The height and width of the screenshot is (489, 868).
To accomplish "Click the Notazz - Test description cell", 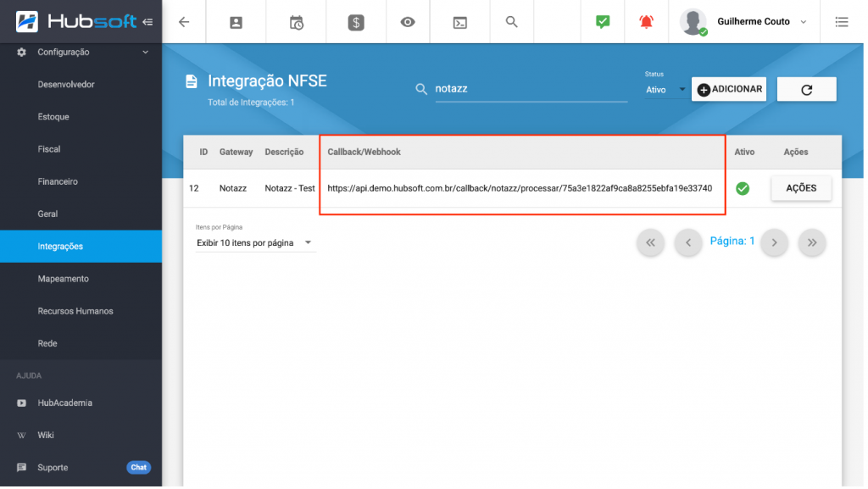I will 290,189.
